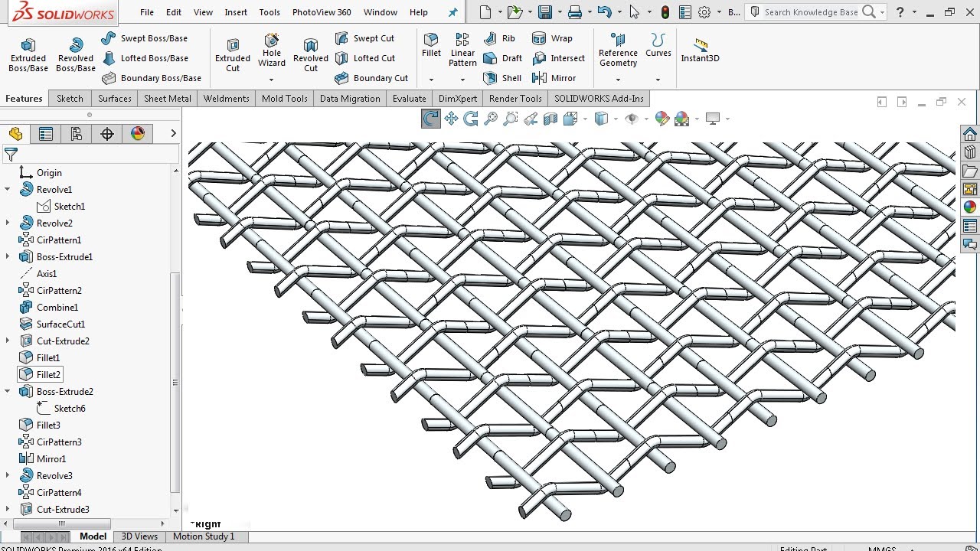Image resolution: width=980 pixels, height=551 pixels.
Task: Select the Extruded Boss/Base tool
Action: 28,55
